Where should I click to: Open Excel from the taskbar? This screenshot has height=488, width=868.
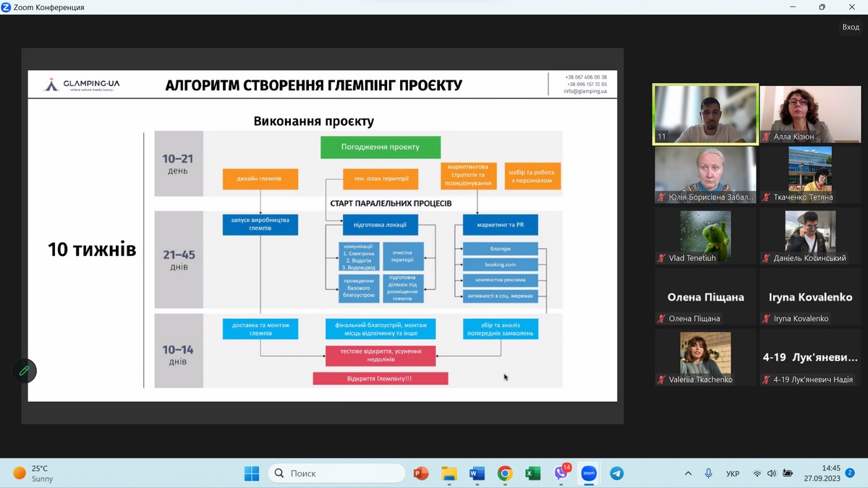[532, 474]
